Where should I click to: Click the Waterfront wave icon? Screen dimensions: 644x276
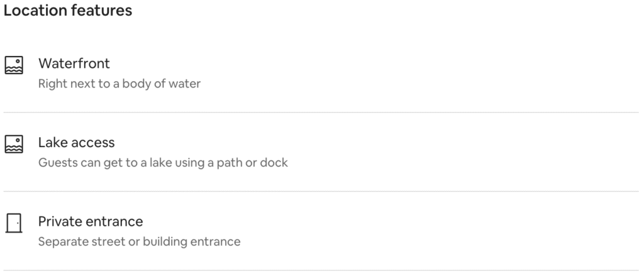point(14,65)
